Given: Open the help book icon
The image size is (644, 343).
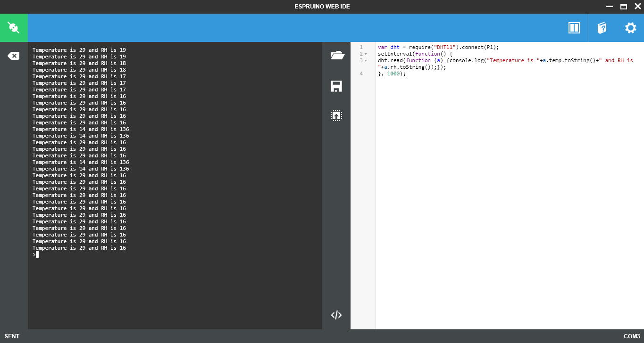Looking at the screenshot, I should pos(602,28).
